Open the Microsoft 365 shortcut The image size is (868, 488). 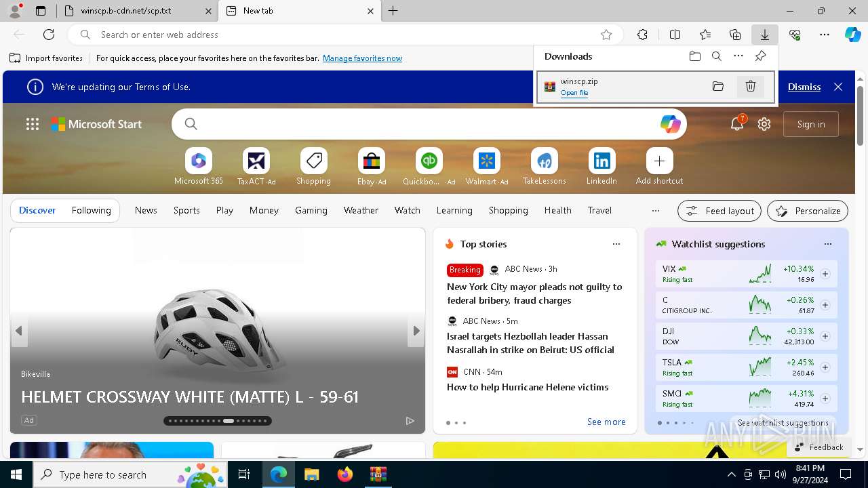(x=199, y=167)
